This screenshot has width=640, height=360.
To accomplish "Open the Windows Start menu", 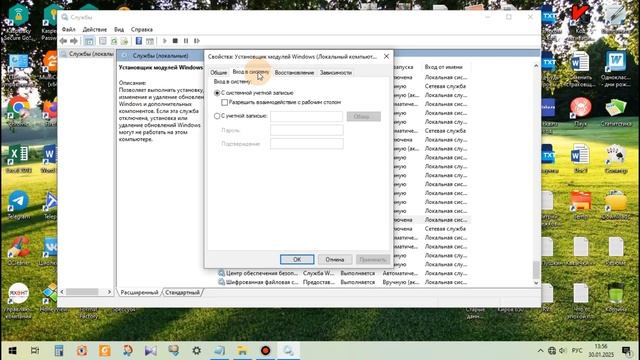I will (12, 351).
